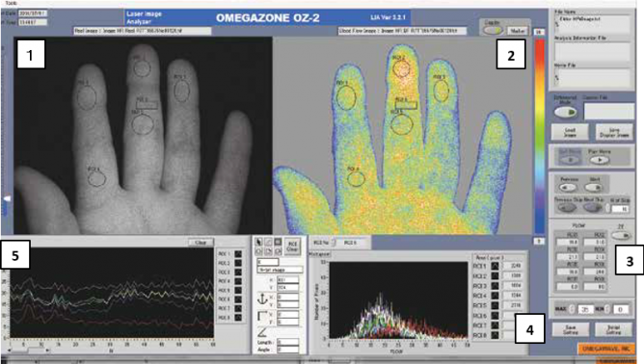Click the Next Skip button
Screen dimensions: 644x364
tap(592, 208)
